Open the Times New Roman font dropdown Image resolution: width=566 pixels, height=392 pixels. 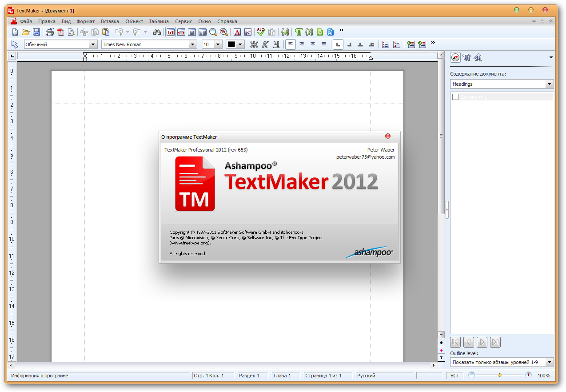pyautogui.click(x=193, y=44)
